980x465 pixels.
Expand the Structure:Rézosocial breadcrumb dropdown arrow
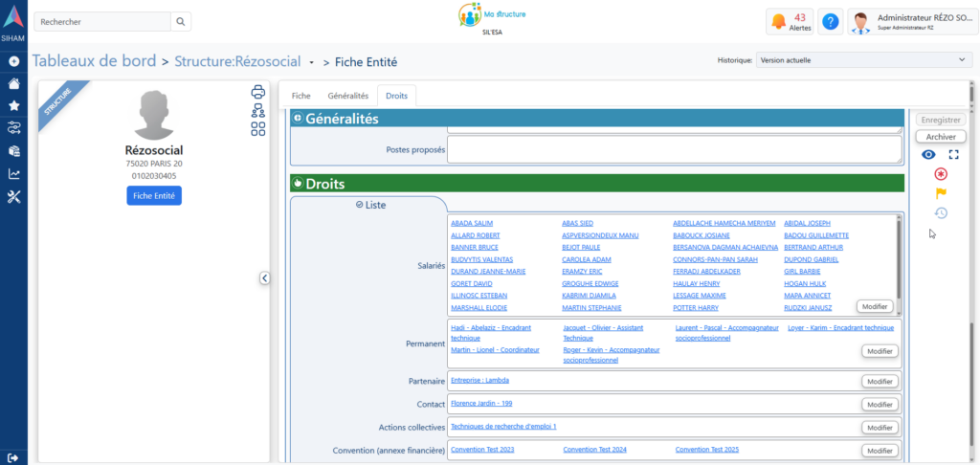(312, 63)
